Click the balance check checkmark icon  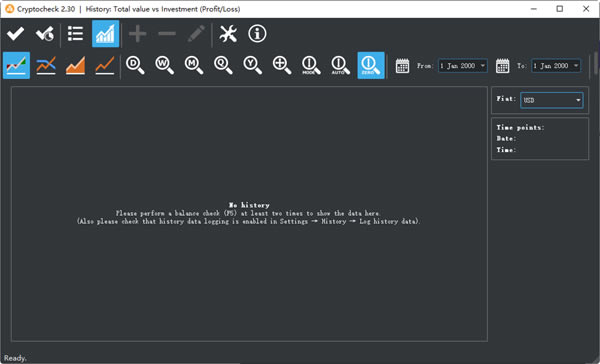coord(16,34)
